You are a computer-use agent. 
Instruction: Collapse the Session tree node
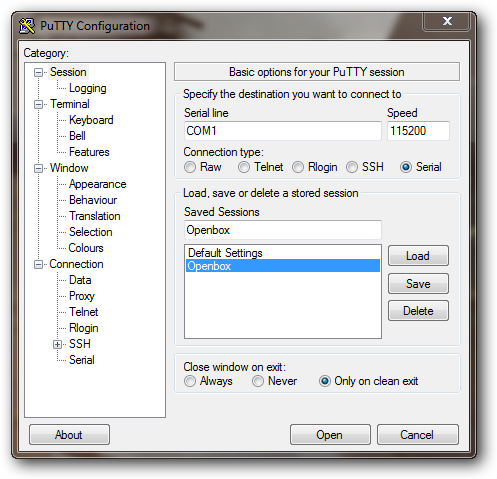[39, 72]
